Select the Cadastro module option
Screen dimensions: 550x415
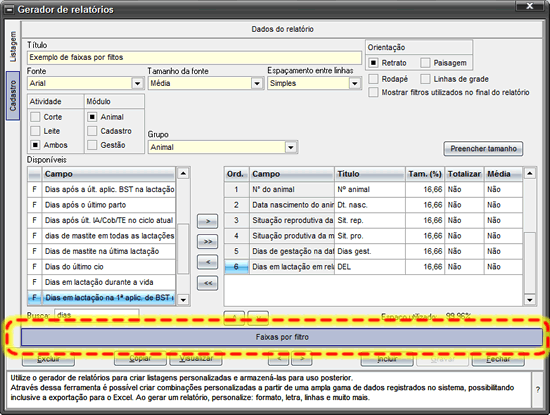(x=92, y=131)
